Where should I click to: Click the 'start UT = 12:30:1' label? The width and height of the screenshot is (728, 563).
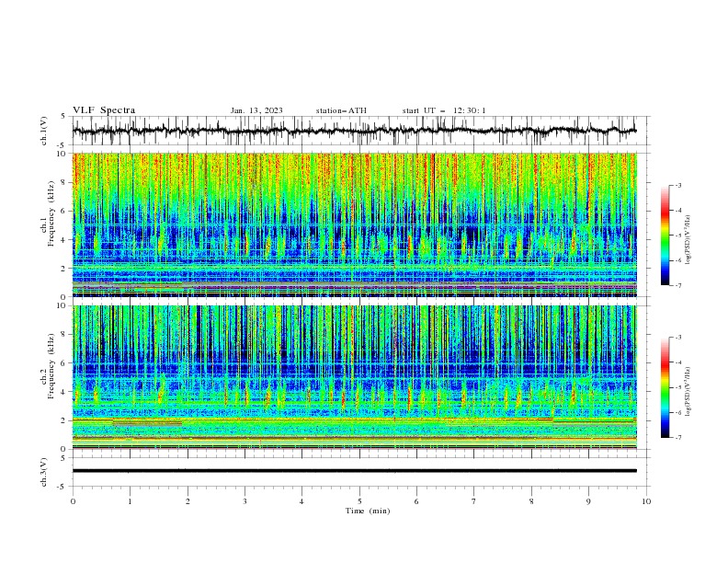pos(444,110)
